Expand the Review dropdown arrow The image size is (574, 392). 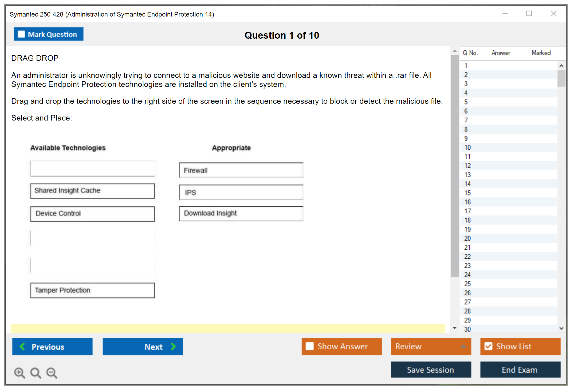(x=463, y=346)
